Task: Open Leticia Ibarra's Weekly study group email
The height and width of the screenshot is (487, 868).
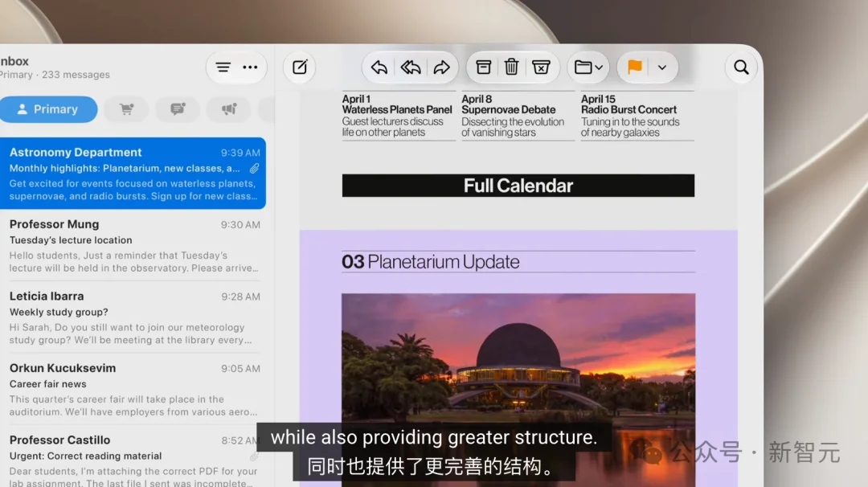Action: click(133, 317)
